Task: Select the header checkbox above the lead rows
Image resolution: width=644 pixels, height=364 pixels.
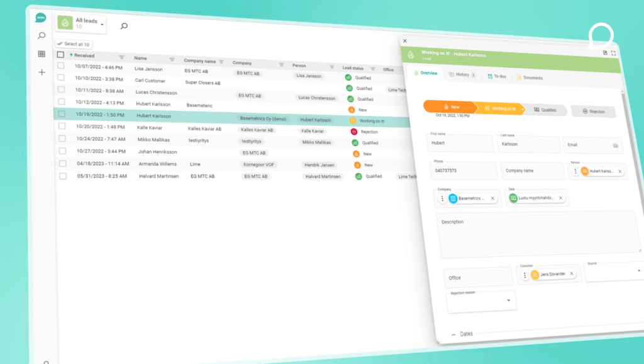Action: pos(61,55)
